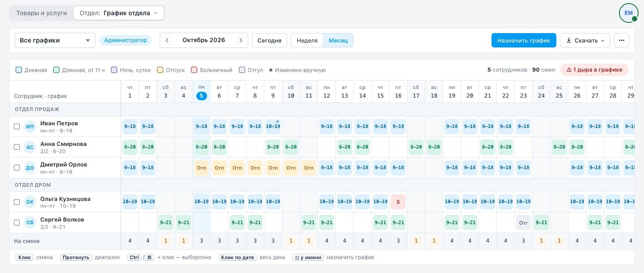Screen dimensions: 644x273
Task: Click Sergey Volkov's СВ avatar
Action: 30,223
